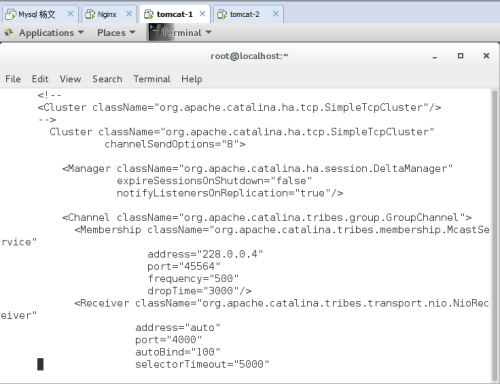Open the Terminal menu in menu bar
Viewport: 500px width, 384px height.
pyautogui.click(x=152, y=79)
